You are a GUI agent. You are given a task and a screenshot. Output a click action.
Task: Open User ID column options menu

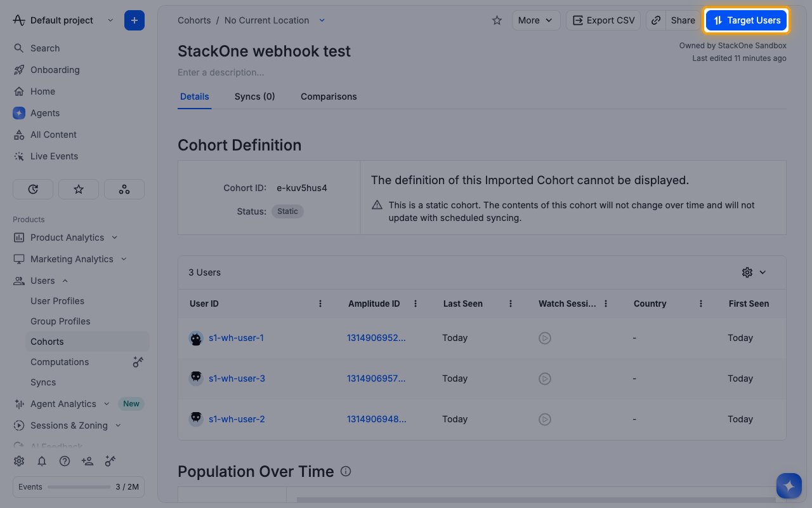[320, 304]
